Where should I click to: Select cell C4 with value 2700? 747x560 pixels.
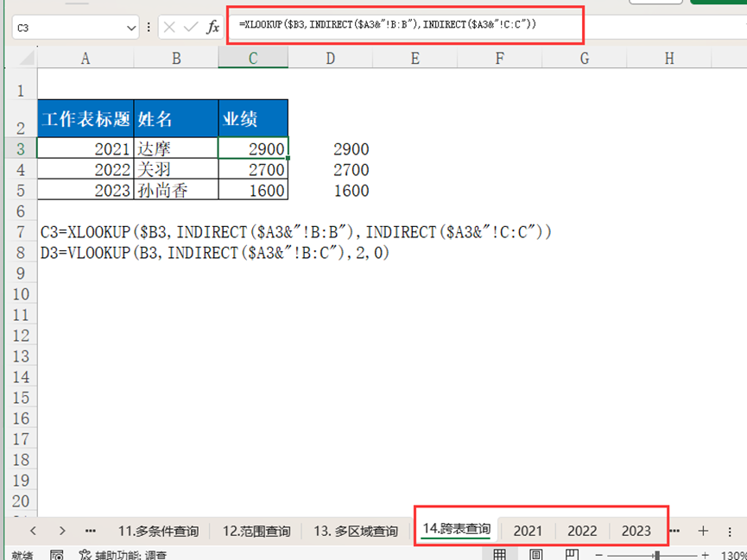pyautogui.click(x=253, y=169)
